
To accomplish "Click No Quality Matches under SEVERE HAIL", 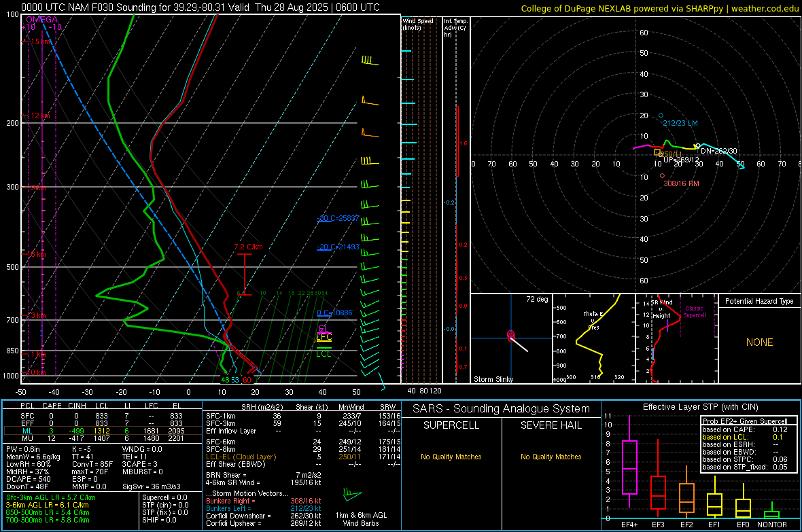I will [551, 457].
